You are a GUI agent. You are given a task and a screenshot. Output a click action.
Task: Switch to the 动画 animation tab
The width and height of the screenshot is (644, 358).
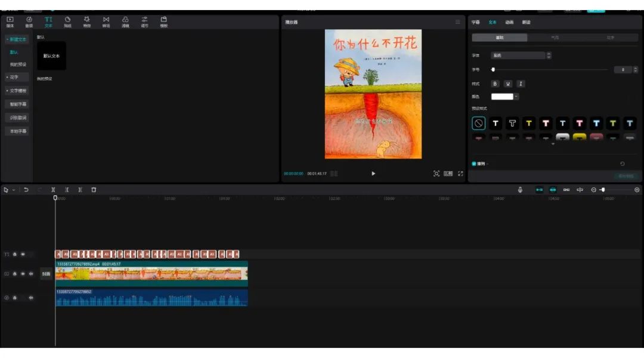click(x=509, y=22)
